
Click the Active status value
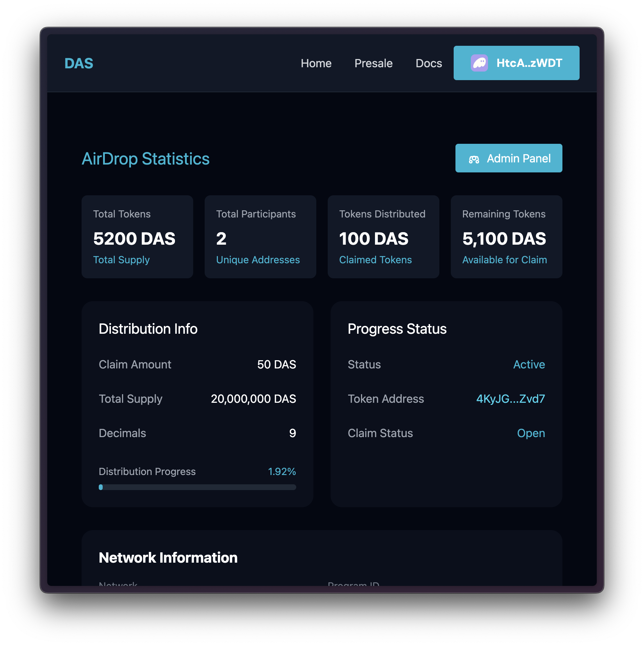click(529, 364)
